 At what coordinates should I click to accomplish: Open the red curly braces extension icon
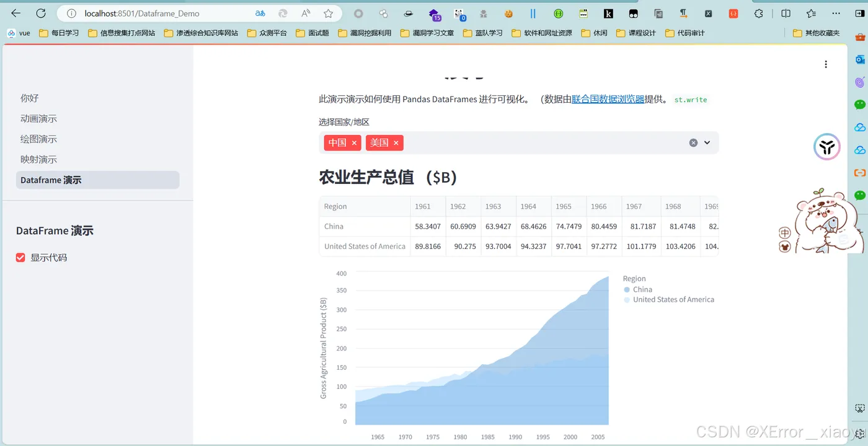tap(733, 13)
